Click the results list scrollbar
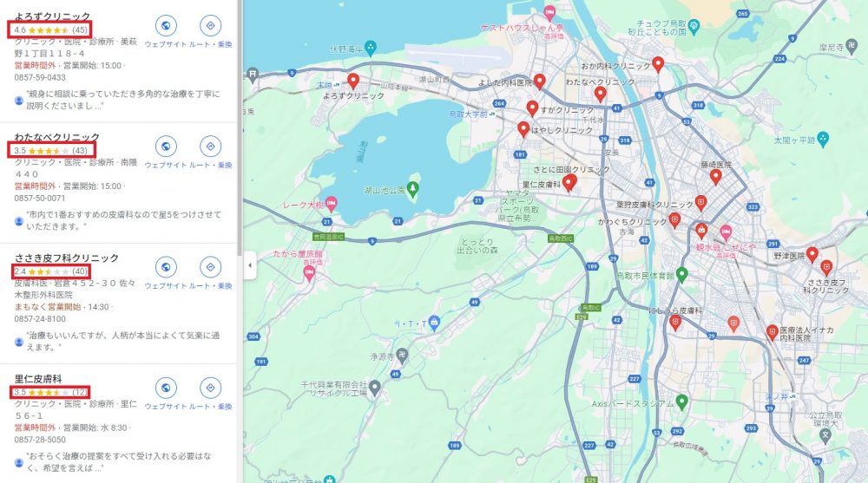 click(x=240, y=127)
